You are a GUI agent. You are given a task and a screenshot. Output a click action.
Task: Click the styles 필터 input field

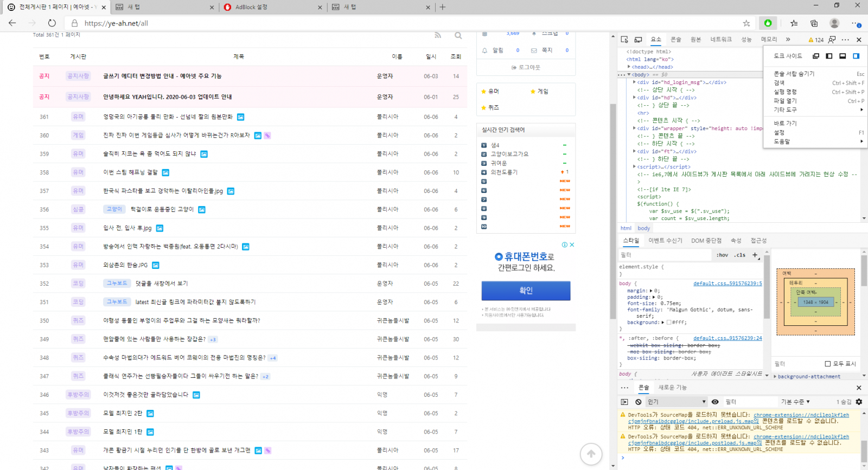point(665,255)
